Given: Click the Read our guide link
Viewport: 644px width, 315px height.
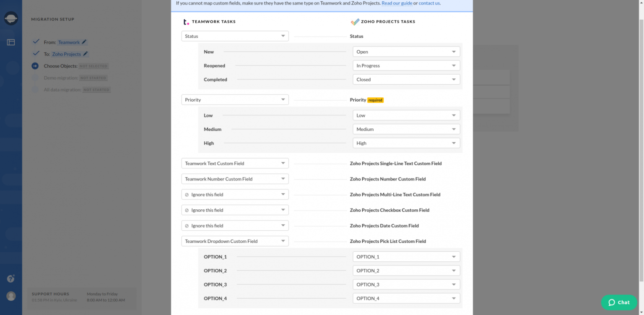Looking at the screenshot, I should [x=397, y=3].
